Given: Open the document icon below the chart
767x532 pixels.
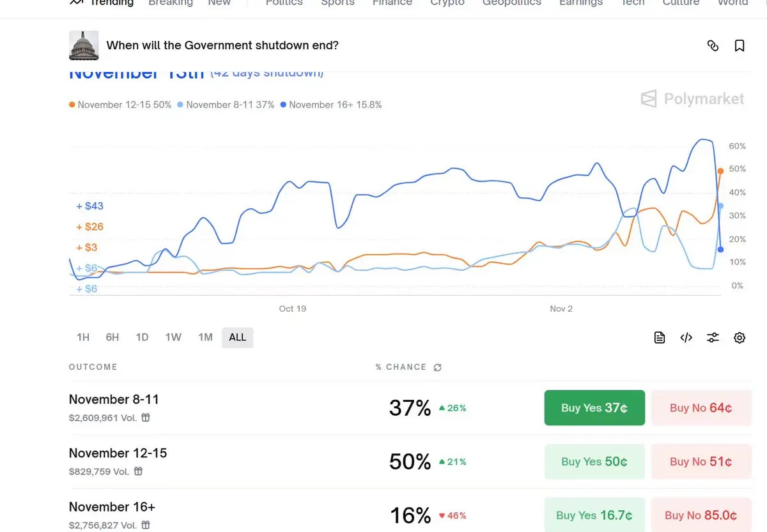Looking at the screenshot, I should [660, 338].
